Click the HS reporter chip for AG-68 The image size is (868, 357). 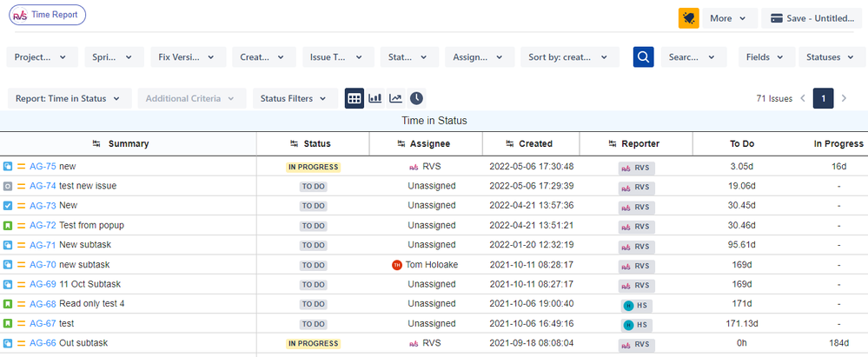click(637, 305)
